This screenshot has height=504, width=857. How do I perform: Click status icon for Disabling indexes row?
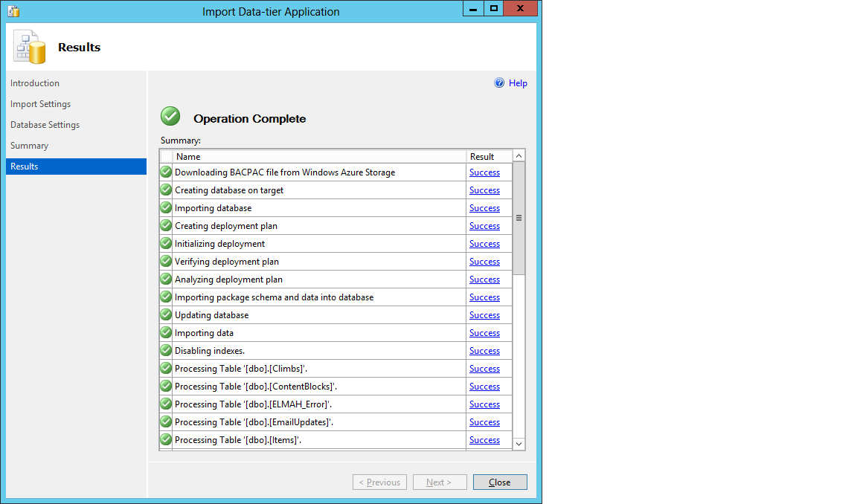point(166,351)
